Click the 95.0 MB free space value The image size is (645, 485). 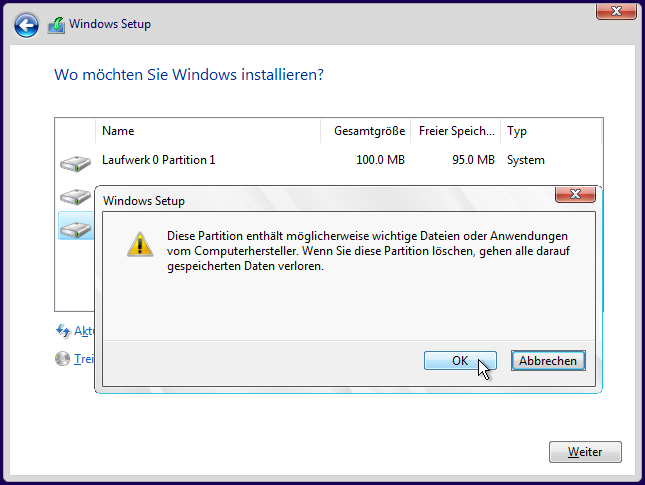pyautogui.click(x=473, y=160)
